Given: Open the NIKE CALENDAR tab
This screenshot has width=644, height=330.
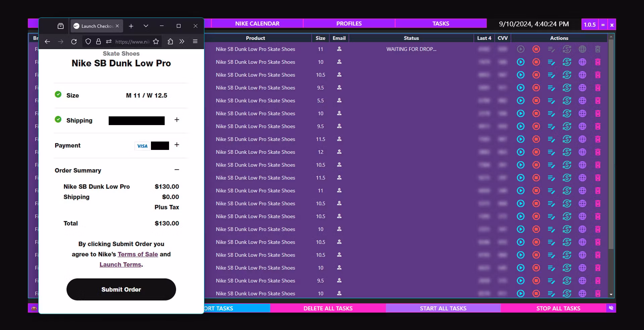Looking at the screenshot, I should (x=257, y=23).
